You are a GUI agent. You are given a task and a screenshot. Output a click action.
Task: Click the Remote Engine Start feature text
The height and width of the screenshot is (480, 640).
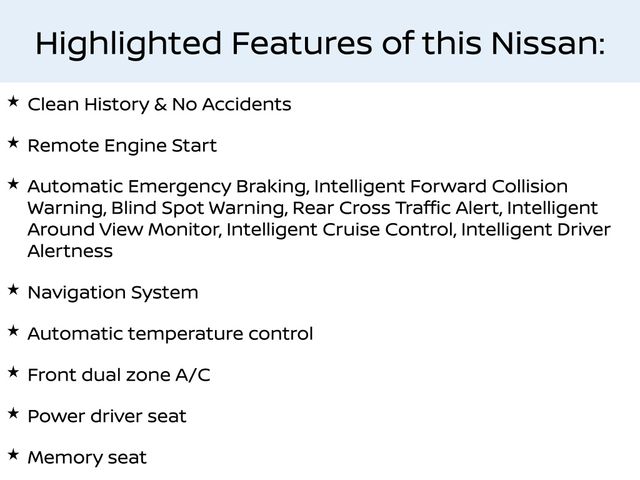[x=122, y=146]
